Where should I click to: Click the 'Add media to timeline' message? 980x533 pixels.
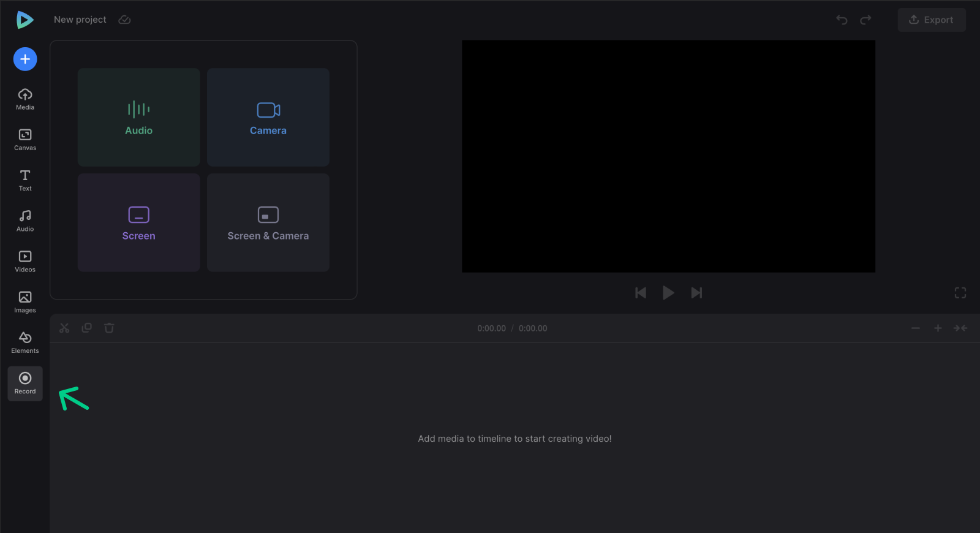click(x=514, y=439)
